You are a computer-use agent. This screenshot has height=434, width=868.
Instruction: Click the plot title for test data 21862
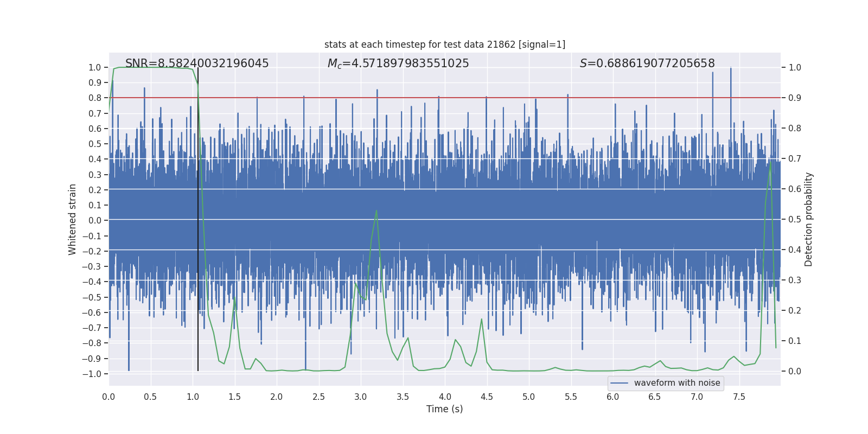coord(445,44)
